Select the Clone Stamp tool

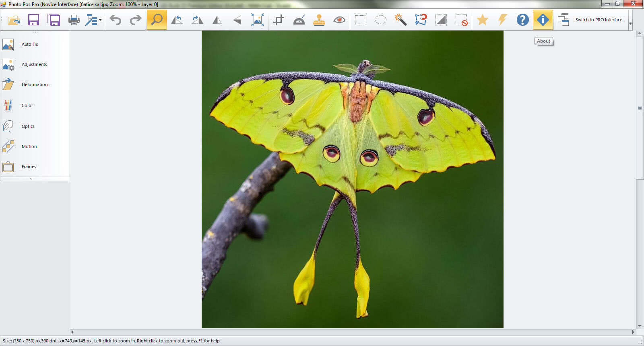click(x=319, y=20)
